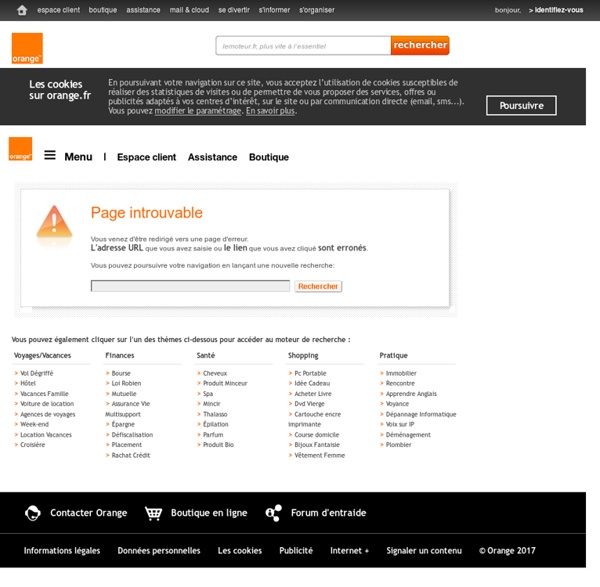The width and height of the screenshot is (600, 587).
Task: Open Week-end link
Action: [x=34, y=424]
